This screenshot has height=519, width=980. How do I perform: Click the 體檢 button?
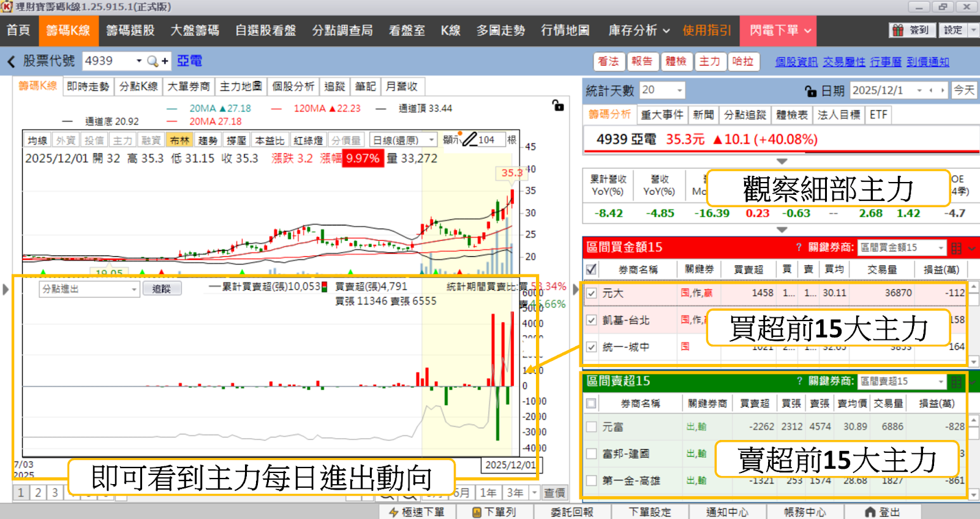click(676, 61)
